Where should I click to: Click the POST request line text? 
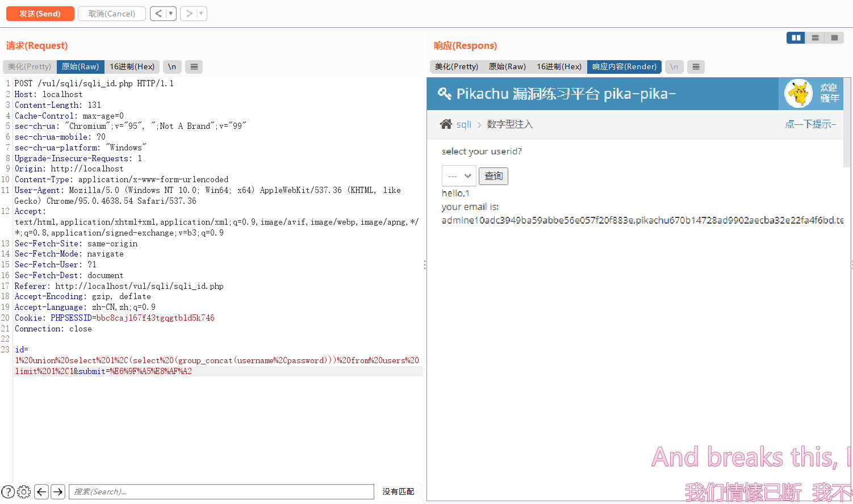pyautogui.click(x=94, y=83)
